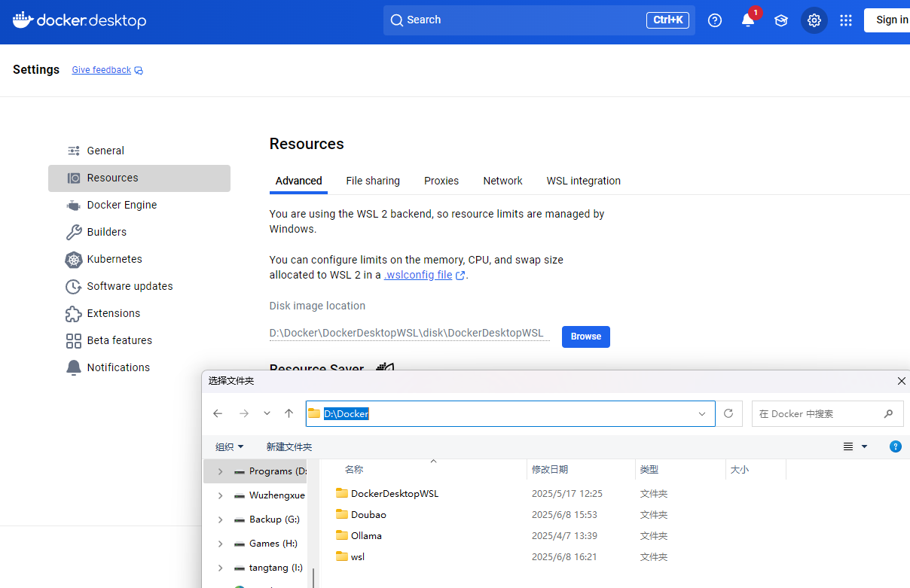Refresh the folder dialog location
Viewport: 910px width, 588px height.
coord(728,413)
